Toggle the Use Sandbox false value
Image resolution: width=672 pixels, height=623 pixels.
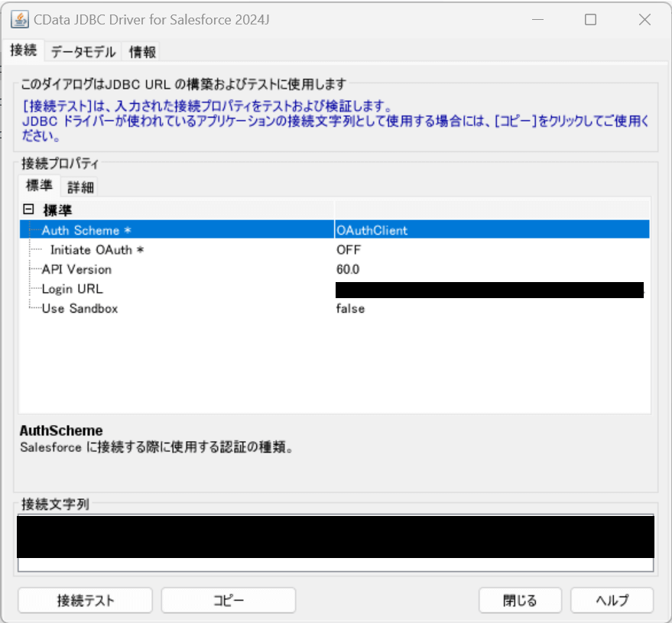pyautogui.click(x=492, y=309)
